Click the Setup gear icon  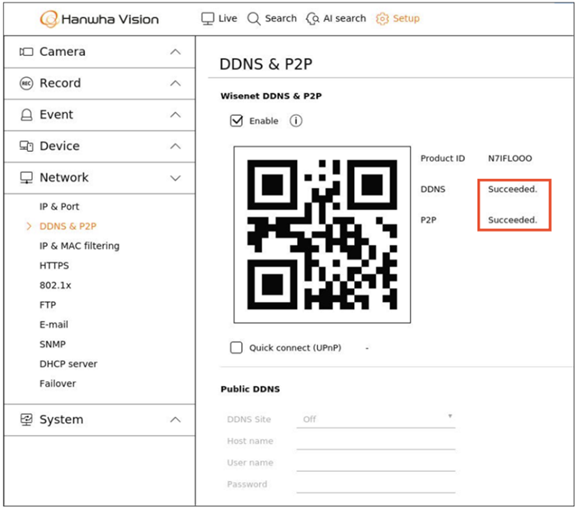coord(382,18)
